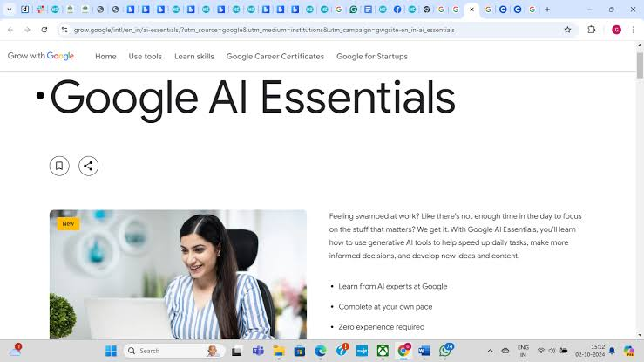Open the Extensions puzzle icon
The width and height of the screenshot is (644, 362).
click(592, 30)
